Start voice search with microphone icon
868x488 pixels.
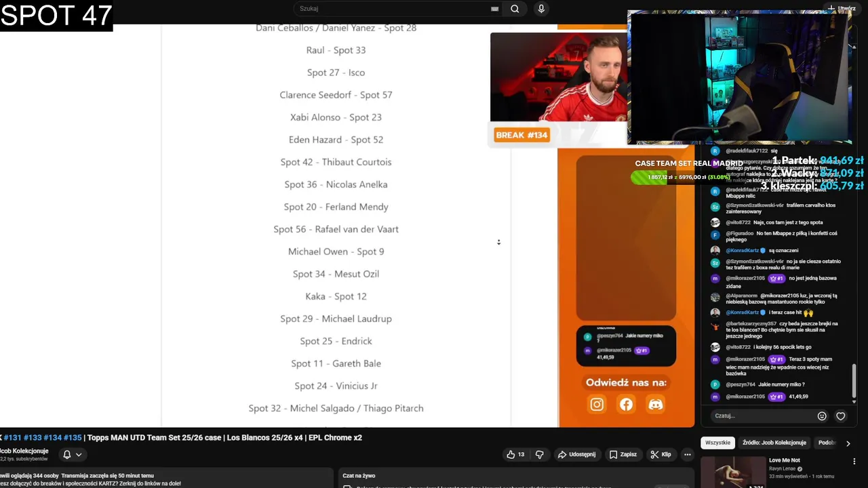point(541,9)
